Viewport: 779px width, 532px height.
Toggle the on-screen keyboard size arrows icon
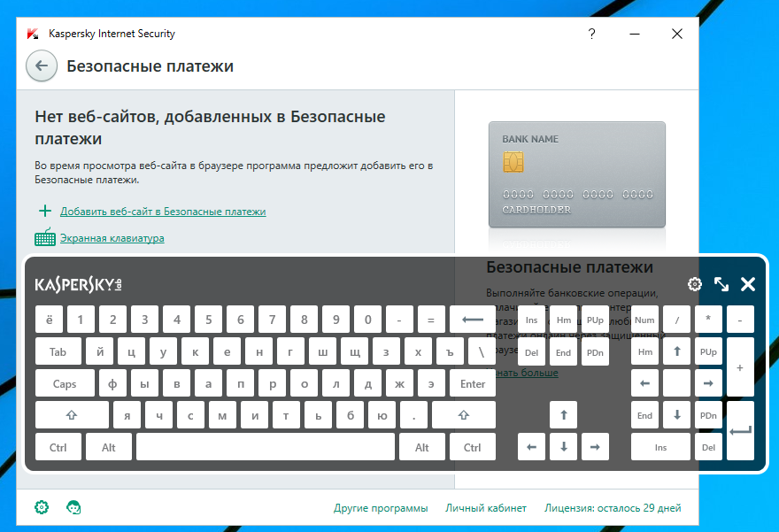[721, 284]
